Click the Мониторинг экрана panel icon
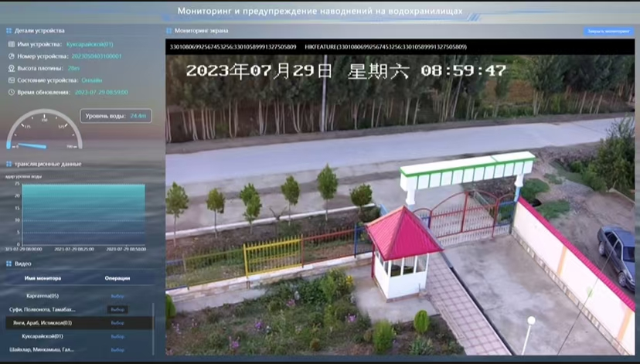Image resolution: width=640 pixels, height=364 pixels. 169,31
